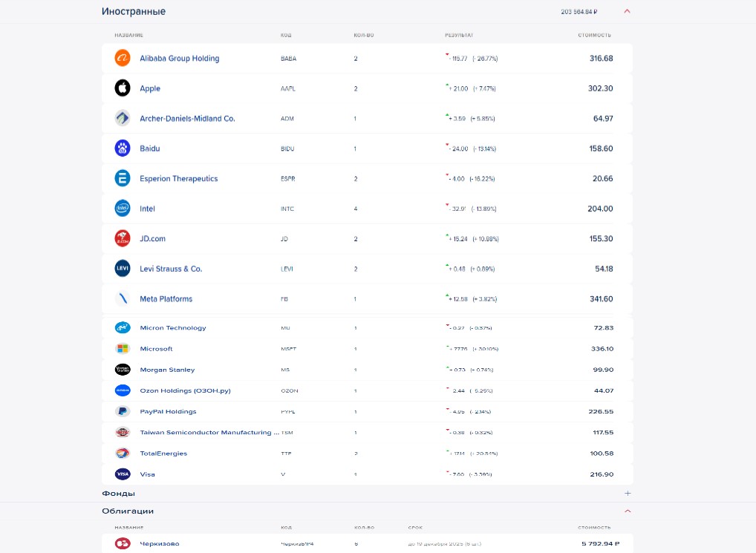This screenshot has height=553, width=756.
Task: Click the Microsoft four-square logo icon
Action: [123, 348]
